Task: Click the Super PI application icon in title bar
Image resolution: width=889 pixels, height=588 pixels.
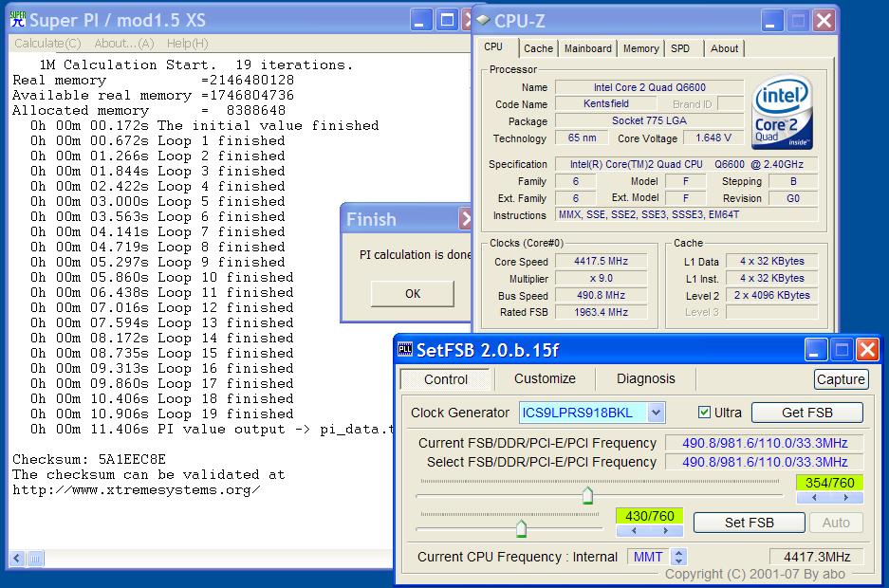Action: pyautogui.click(x=18, y=19)
